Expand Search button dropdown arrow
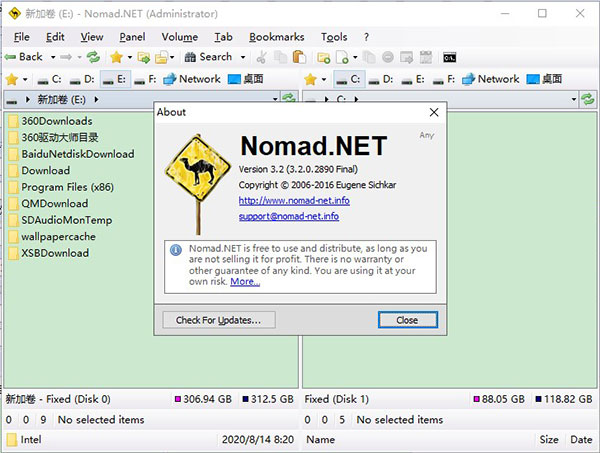Image resolution: width=600 pixels, height=453 pixels. (x=243, y=57)
